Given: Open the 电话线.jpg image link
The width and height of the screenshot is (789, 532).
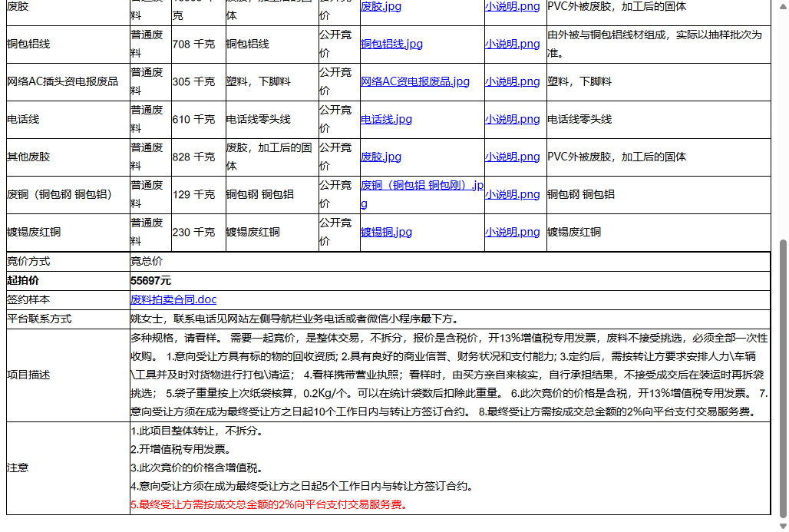Looking at the screenshot, I should pos(387,119).
